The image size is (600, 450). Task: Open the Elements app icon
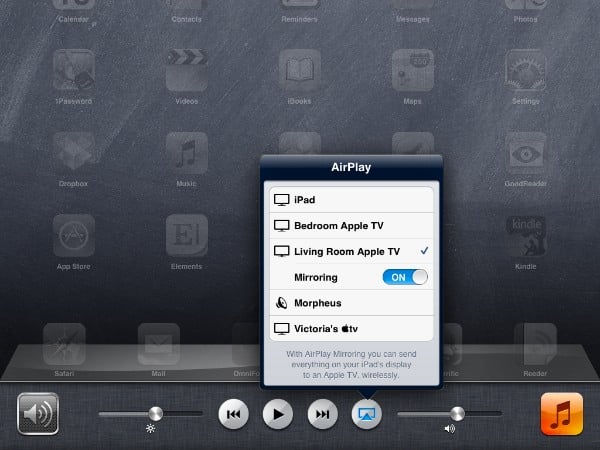[187, 235]
